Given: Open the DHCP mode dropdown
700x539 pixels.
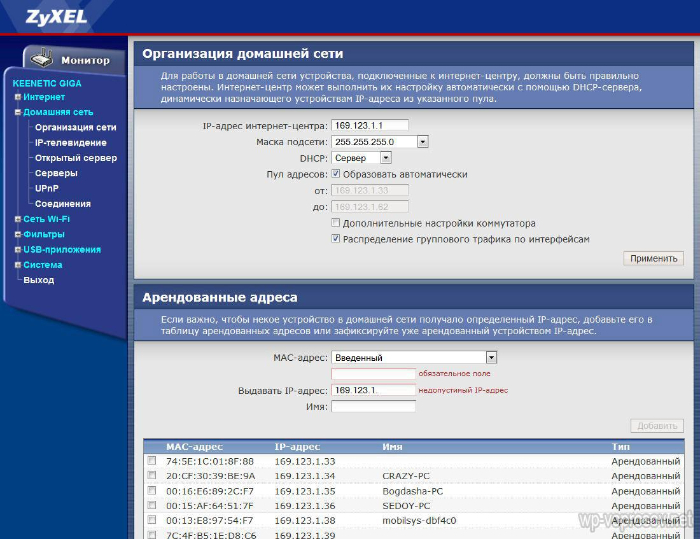Looking at the screenshot, I should [386, 158].
